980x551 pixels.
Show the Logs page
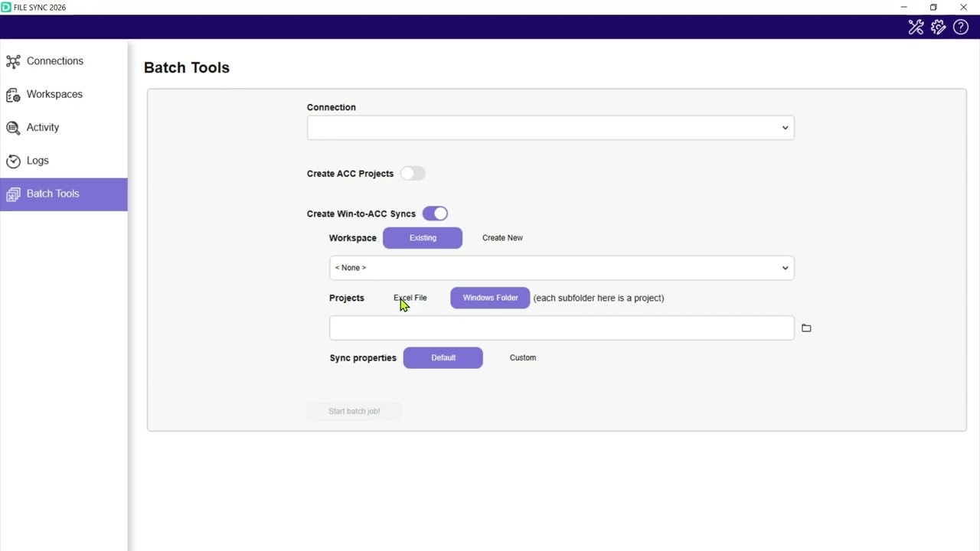(64, 161)
